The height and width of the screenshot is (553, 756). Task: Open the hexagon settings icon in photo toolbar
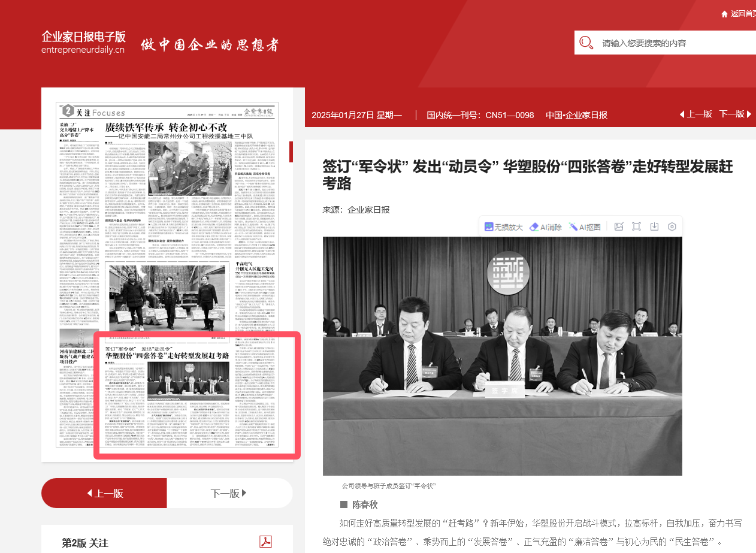(672, 226)
